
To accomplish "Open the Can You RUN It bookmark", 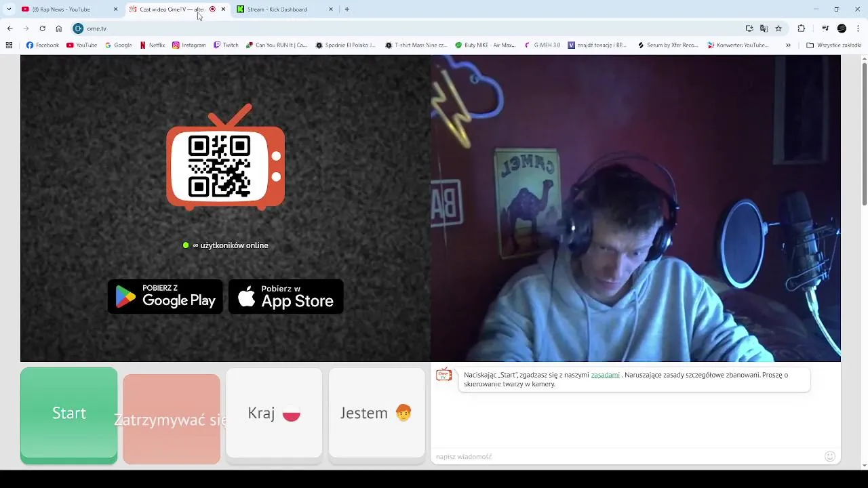I will click(277, 45).
